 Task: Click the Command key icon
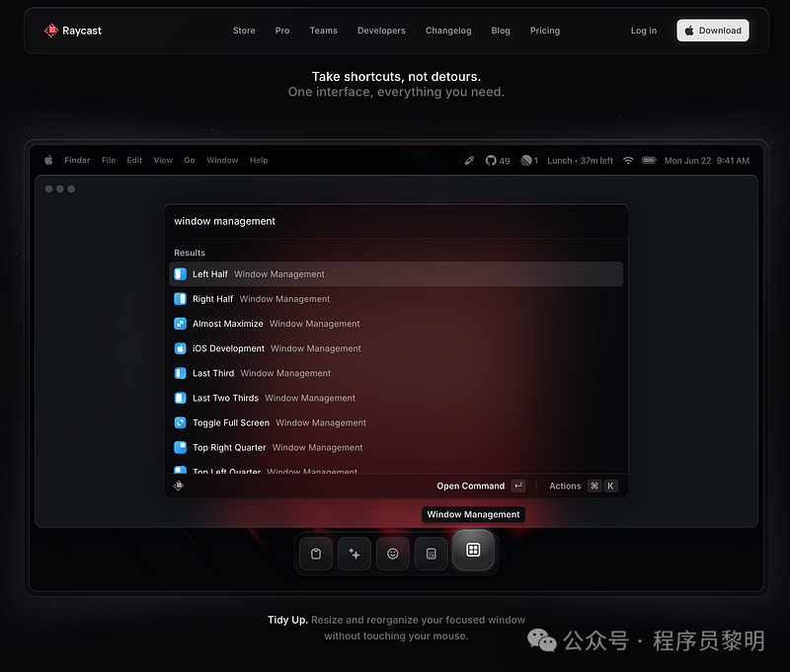[594, 485]
